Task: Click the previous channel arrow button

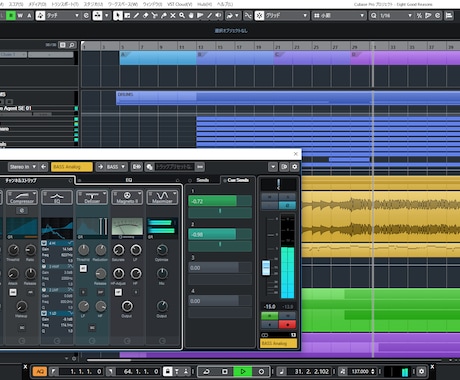Action: click(x=44, y=167)
